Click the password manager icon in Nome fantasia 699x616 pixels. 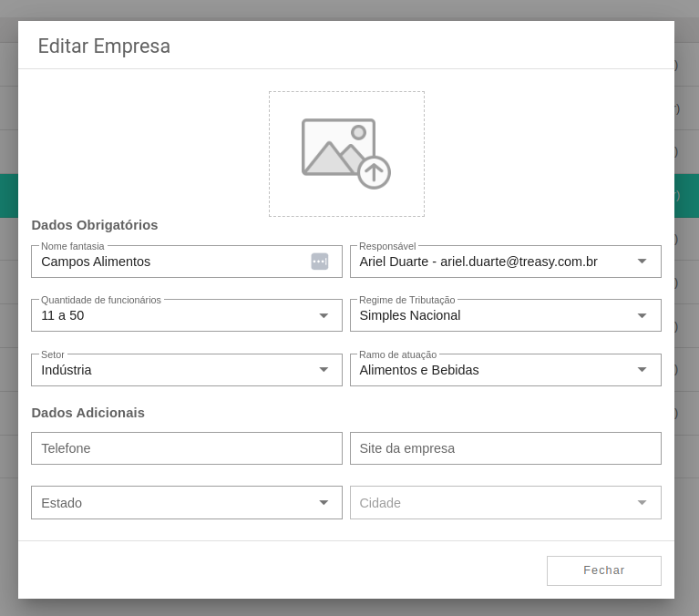[x=320, y=262]
